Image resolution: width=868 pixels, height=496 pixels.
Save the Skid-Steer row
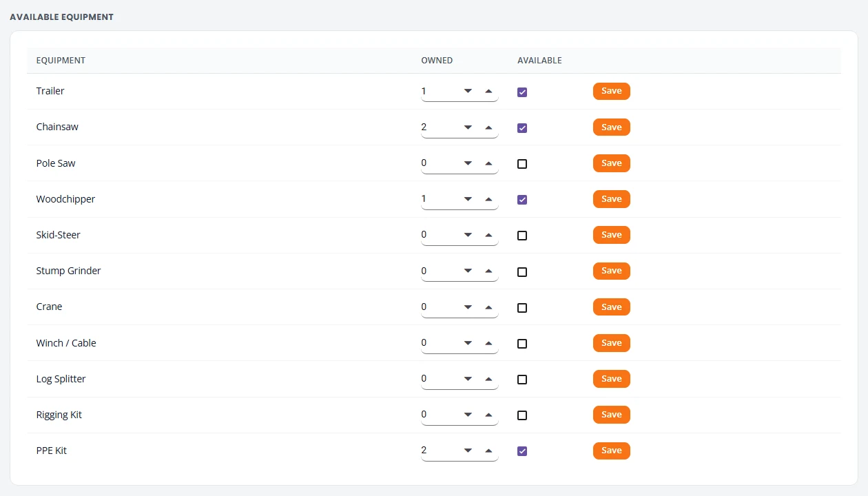point(612,235)
